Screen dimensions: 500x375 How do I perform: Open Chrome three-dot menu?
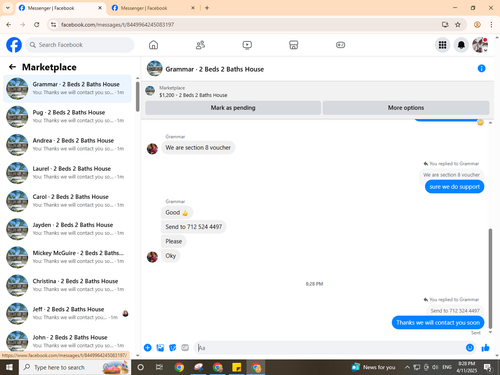(x=491, y=24)
